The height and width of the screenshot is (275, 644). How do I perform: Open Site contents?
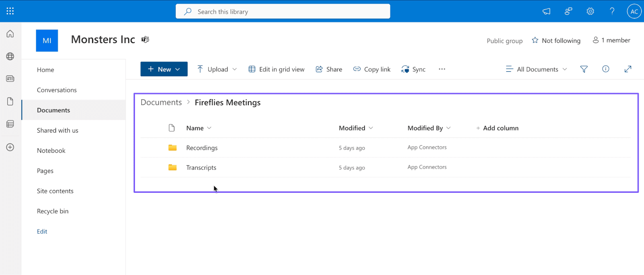tap(55, 191)
